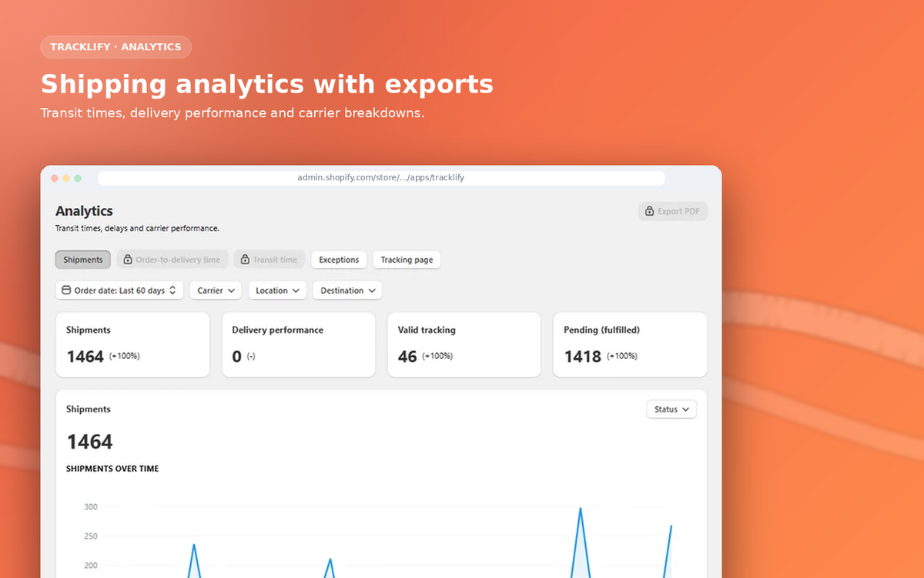The height and width of the screenshot is (578, 924).
Task: Click the SHIPMENTS OVER TIME chart label
Action: [112, 469]
